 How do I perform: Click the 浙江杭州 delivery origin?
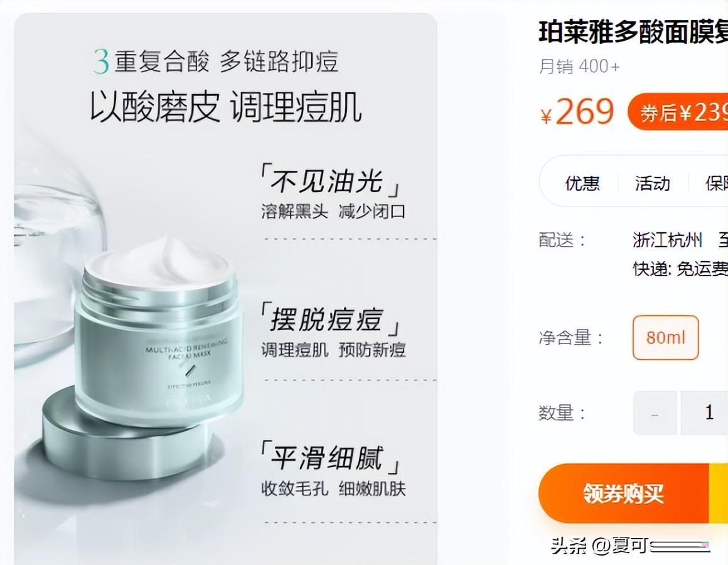coord(666,240)
